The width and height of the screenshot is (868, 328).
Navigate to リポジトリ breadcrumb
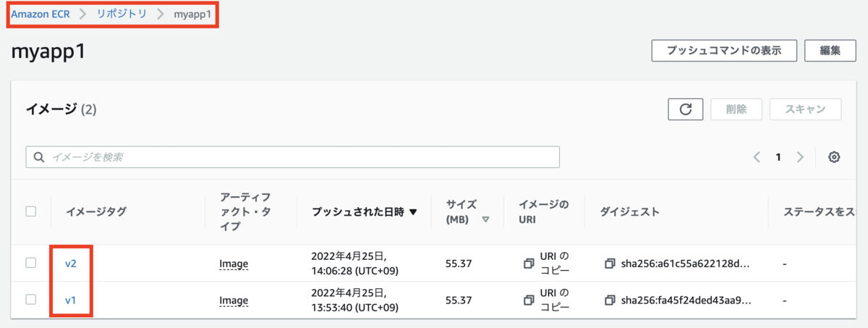coord(122,14)
